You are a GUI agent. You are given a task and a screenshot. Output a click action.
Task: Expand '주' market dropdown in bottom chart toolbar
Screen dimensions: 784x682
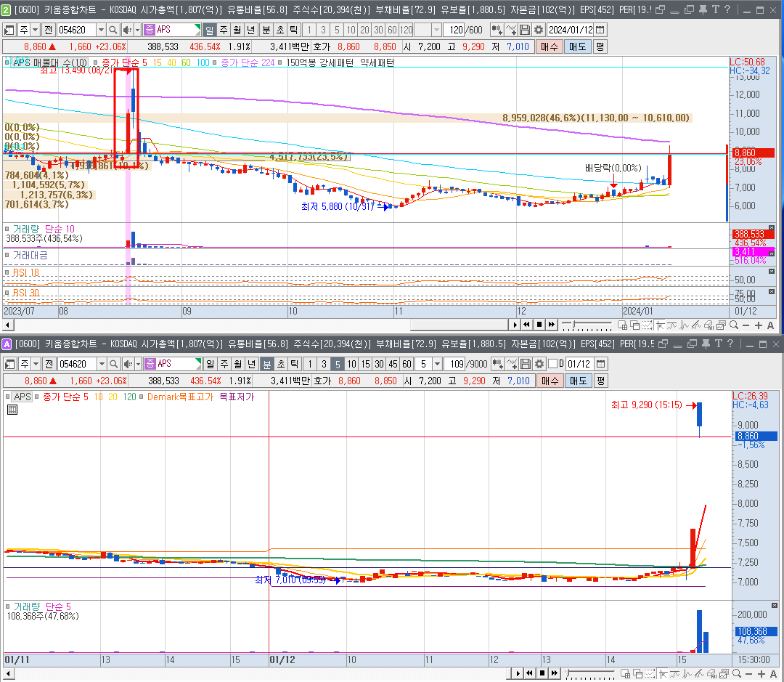tap(36, 364)
